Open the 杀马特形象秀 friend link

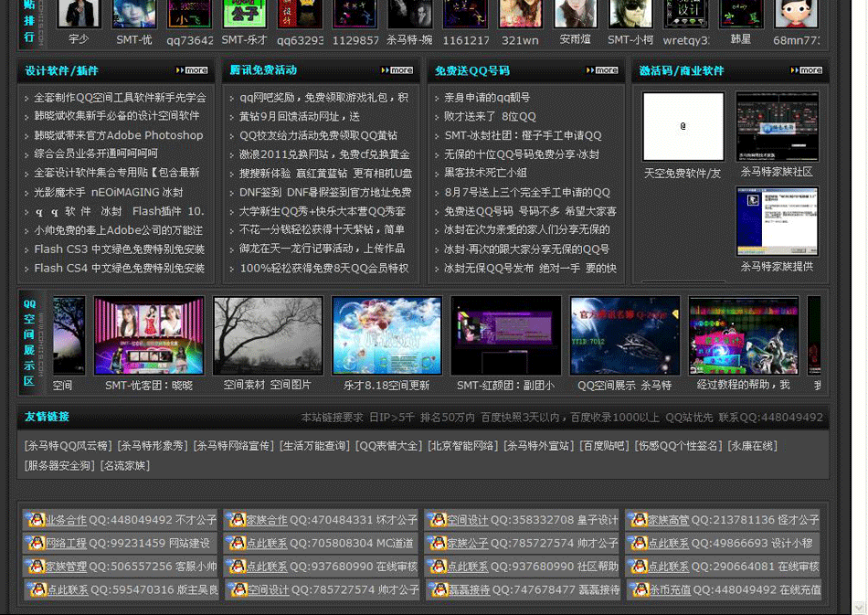coord(153,446)
